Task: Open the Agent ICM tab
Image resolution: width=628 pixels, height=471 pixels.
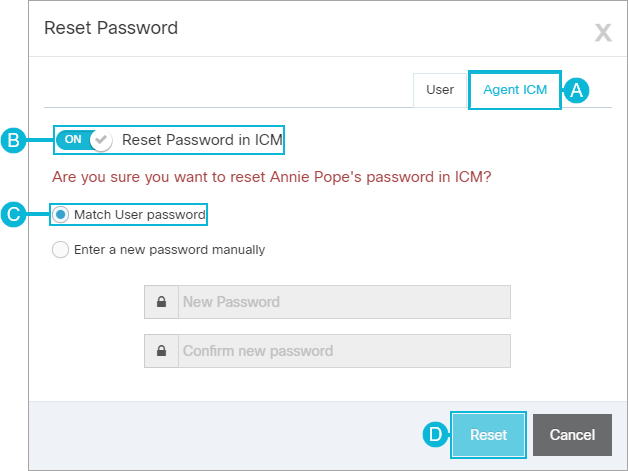Action: pos(515,90)
